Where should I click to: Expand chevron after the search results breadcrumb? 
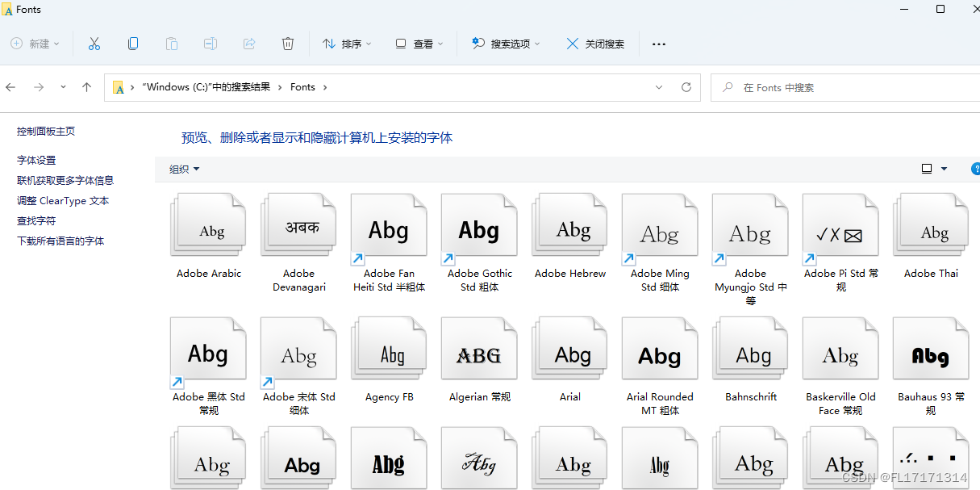point(280,87)
